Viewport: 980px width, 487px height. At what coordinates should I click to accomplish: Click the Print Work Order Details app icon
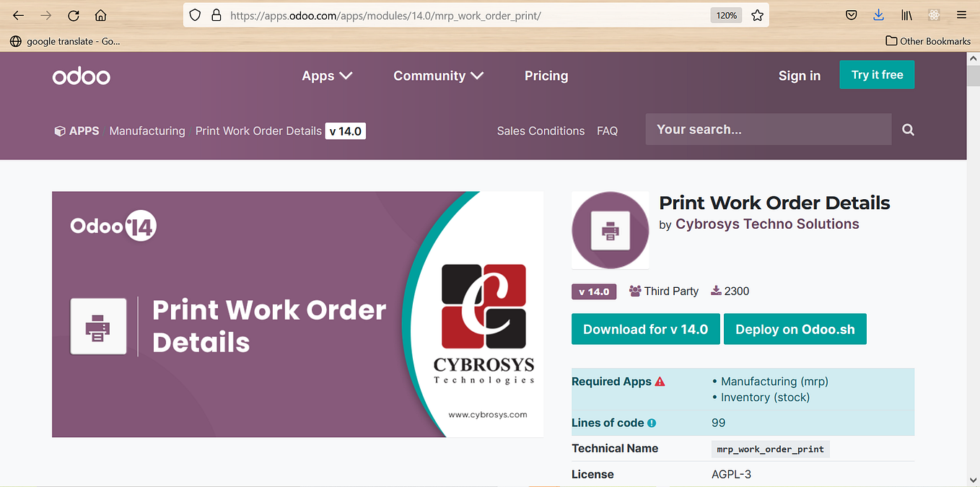tap(610, 230)
